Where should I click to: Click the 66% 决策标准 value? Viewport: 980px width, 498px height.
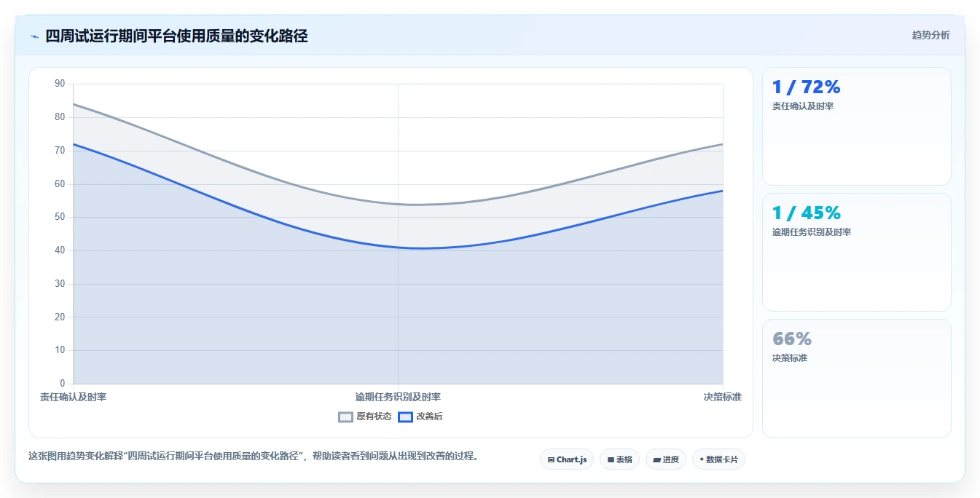coord(792,339)
